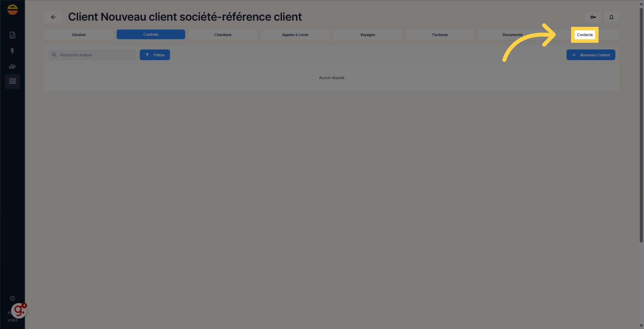The height and width of the screenshot is (329, 644).
Task: Open the Filtres panel
Action: pyautogui.click(x=154, y=55)
